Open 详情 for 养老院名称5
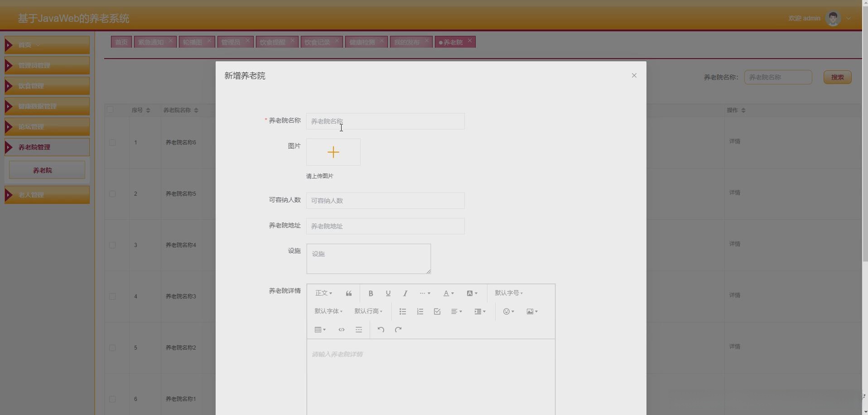 click(734, 193)
